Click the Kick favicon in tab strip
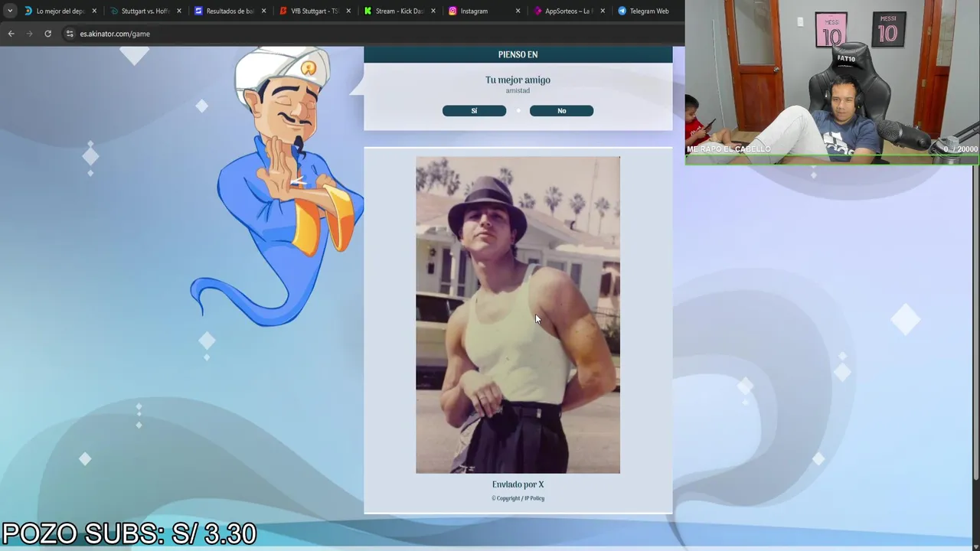The image size is (980, 551). coord(367,11)
